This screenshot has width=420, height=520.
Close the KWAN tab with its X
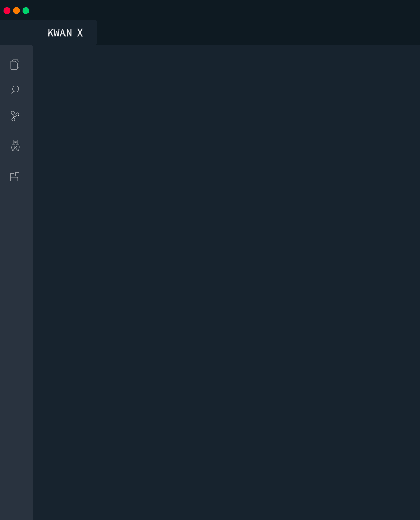tap(80, 33)
